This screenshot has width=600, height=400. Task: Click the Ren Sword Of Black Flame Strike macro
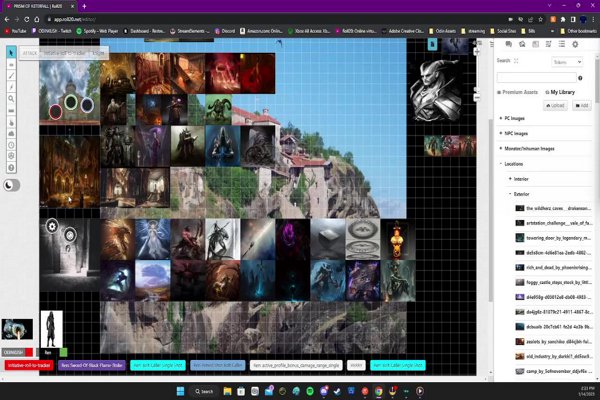click(x=92, y=366)
